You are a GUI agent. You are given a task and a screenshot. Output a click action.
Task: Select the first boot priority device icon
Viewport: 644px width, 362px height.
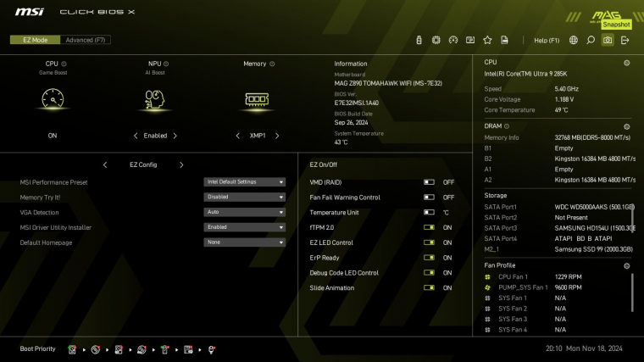[x=72, y=349]
